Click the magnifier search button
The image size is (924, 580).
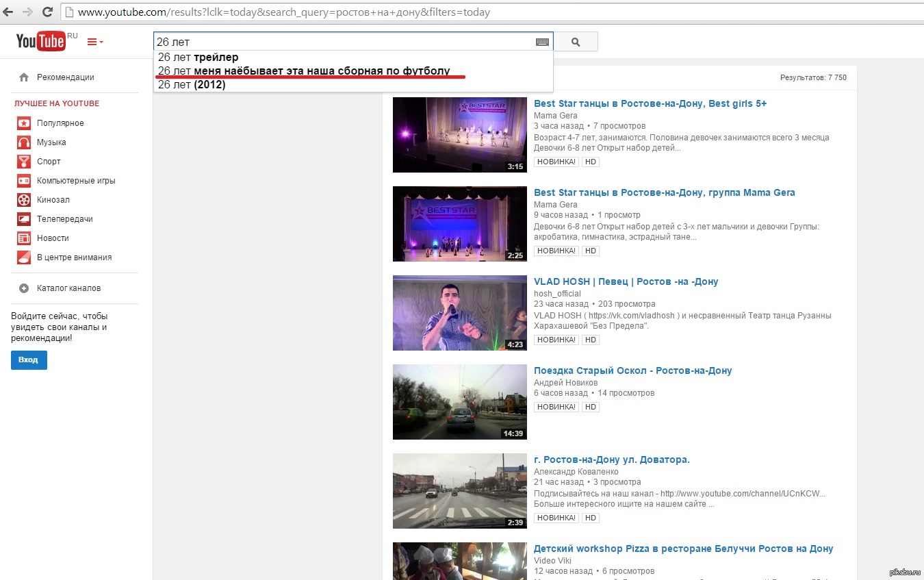click(x=576, y=42)
